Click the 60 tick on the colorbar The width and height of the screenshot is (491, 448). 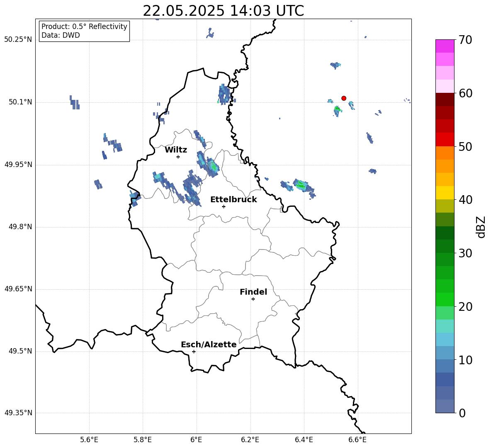point(465,93)
